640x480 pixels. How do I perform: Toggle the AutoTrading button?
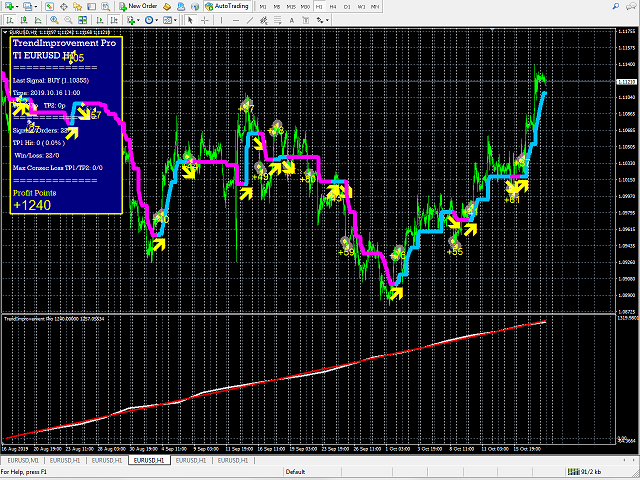pyautogui.click(x=227, y=6)
